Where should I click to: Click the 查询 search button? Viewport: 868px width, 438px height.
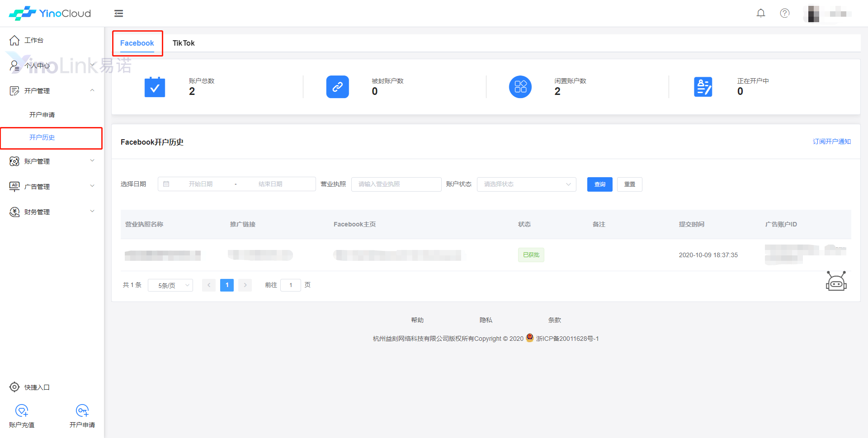600,184
